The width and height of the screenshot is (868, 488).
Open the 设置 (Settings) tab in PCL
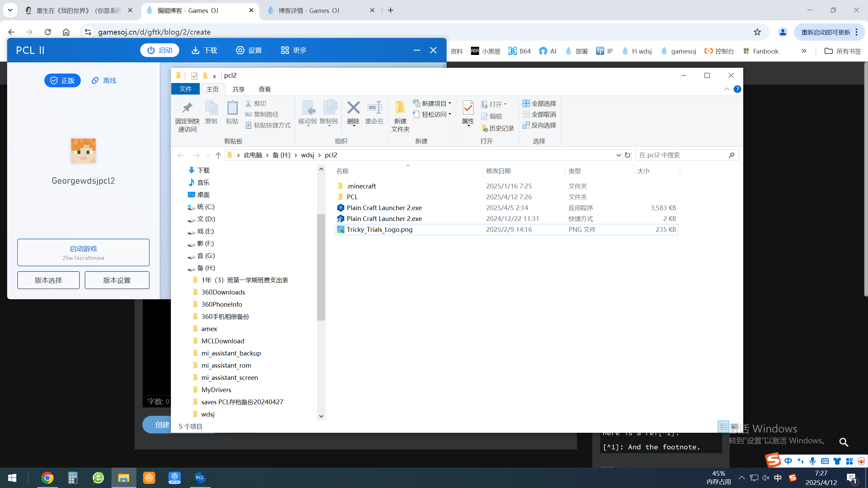[249, 50]
